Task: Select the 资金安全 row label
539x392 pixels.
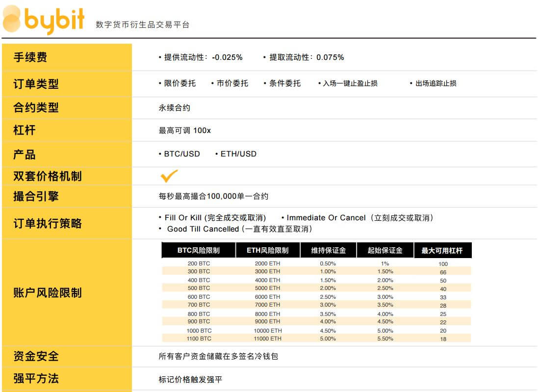Action: click(x=36, y=356)
